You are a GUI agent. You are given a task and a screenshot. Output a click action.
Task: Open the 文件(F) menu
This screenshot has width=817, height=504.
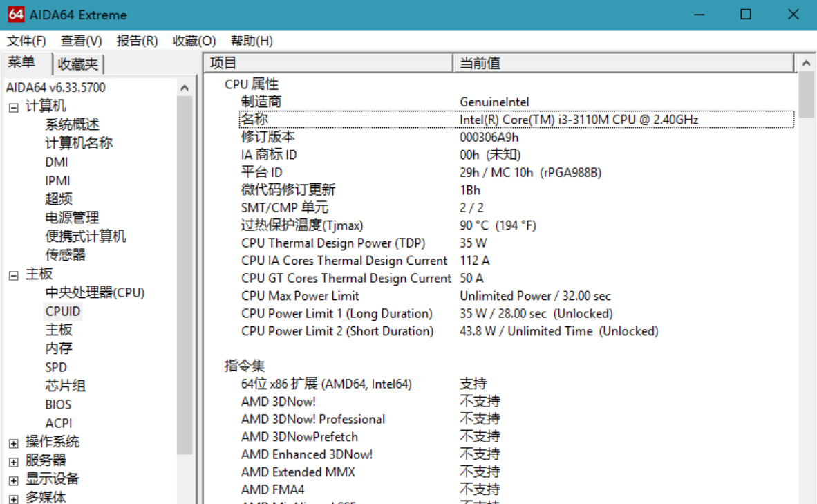tap(26, 41)
